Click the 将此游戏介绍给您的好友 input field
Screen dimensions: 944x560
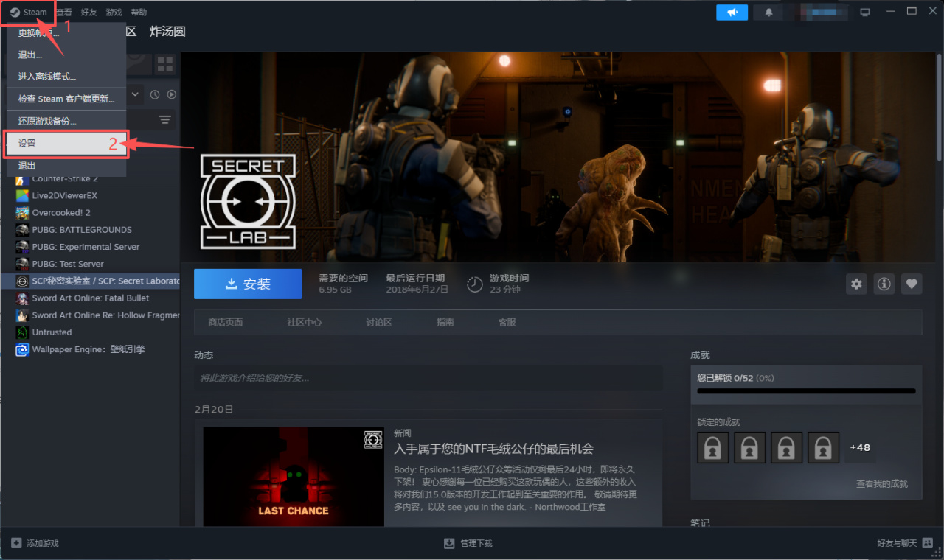click(428, 378)
